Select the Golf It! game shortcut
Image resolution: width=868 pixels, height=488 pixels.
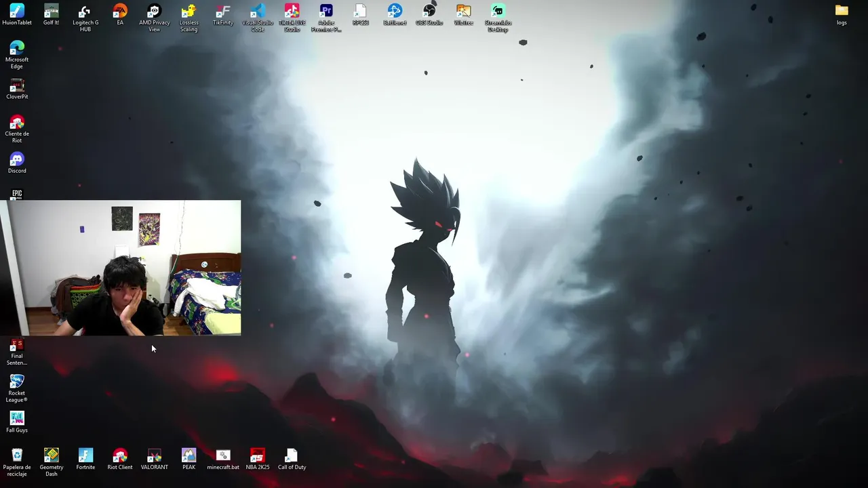coord(52,15)
